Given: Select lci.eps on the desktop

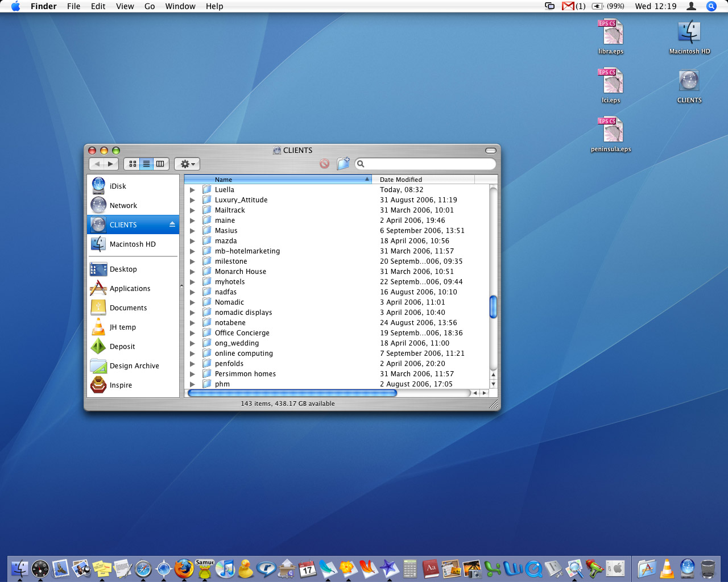Looking at the screenshot, I should [x=611, y=85].
